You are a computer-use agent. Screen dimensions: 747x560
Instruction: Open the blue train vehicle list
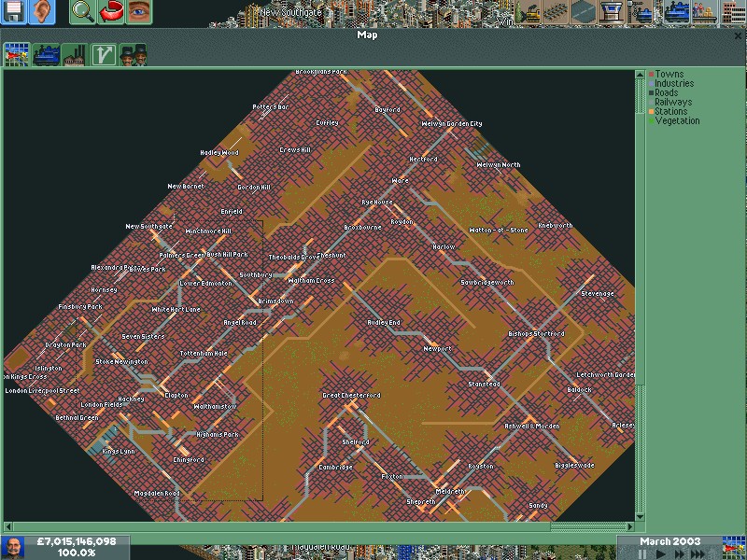click(676, 12)
